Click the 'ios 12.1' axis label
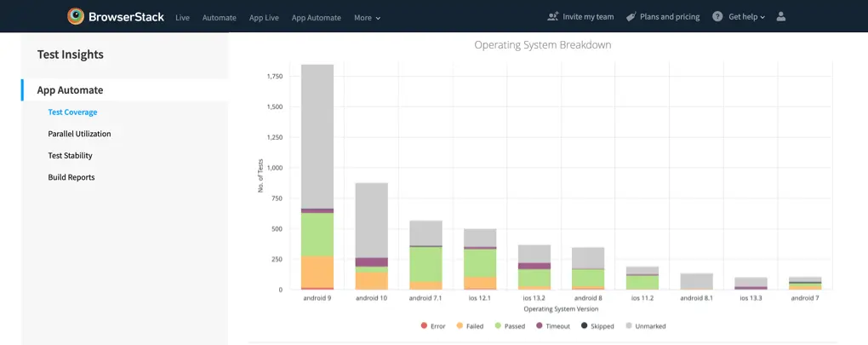868x345 pixels. [x=480, y=298]
